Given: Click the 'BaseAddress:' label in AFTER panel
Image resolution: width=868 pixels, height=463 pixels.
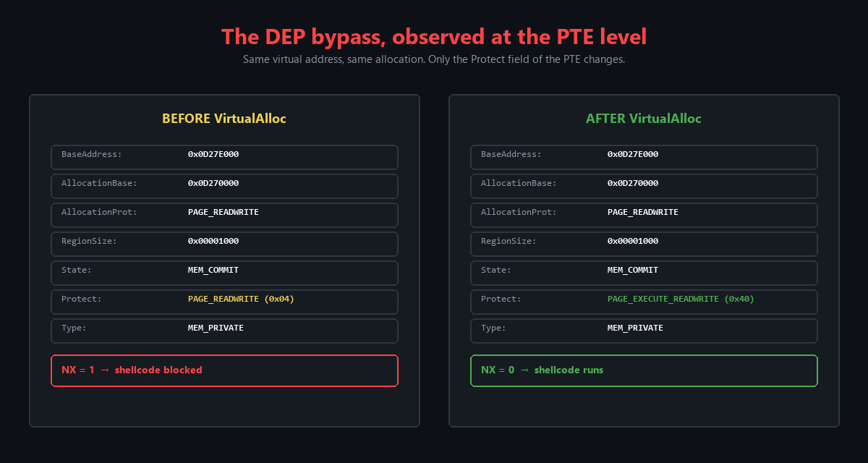Looking at the screenshot, I should click(x=511, y=155).
